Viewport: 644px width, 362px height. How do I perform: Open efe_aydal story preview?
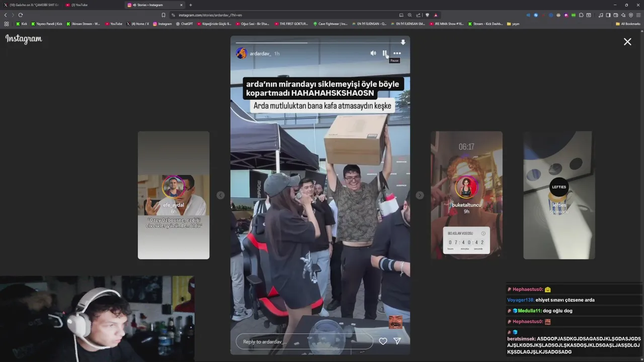174,195
